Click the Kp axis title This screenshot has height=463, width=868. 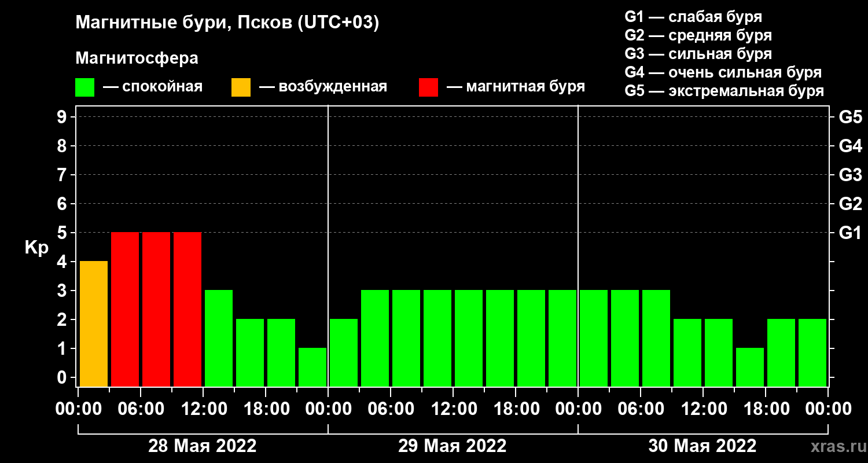click(x=37, y=248)
